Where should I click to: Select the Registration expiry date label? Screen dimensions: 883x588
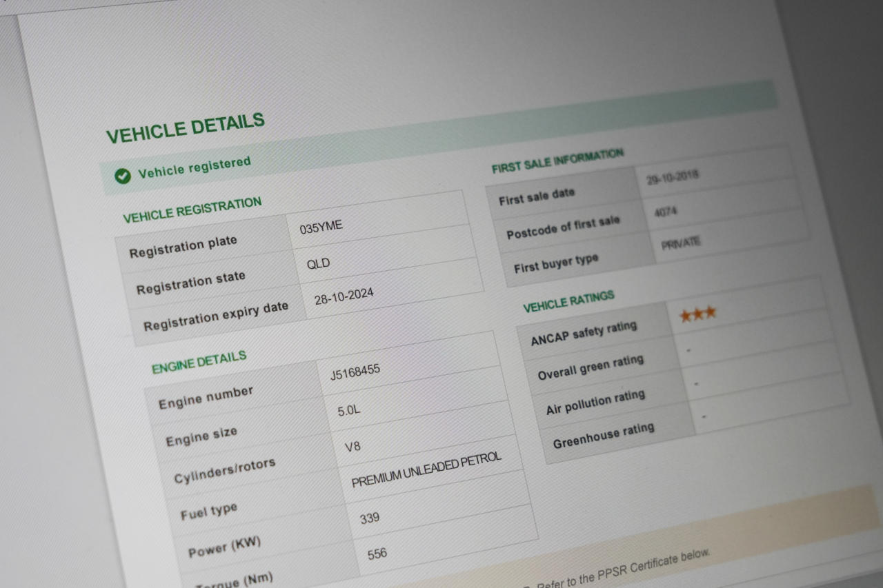pos(216,316)
